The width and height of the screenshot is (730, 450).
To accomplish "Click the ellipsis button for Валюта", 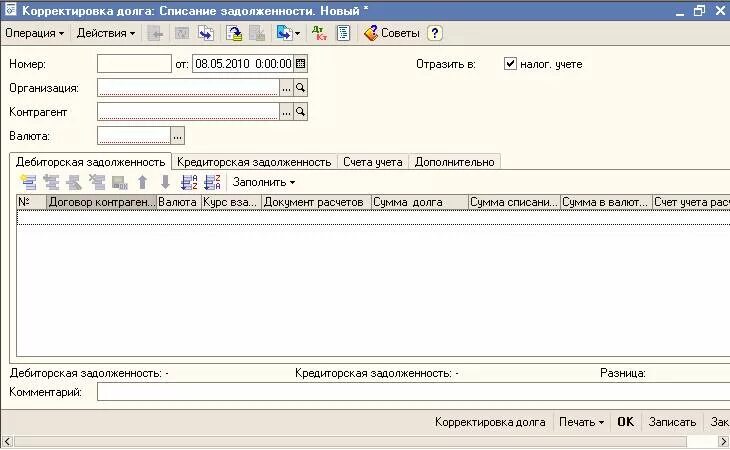I will (x=177, y=136).
